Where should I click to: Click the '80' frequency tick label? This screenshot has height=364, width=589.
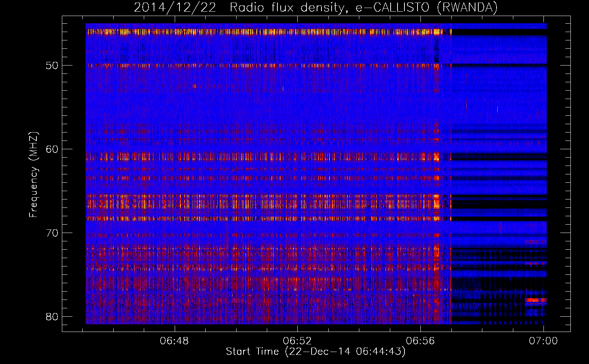[x=52, y=317]
